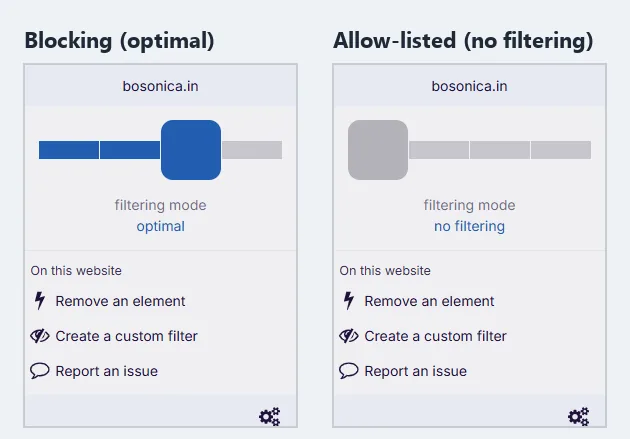Click bosonica.in hostname in Blocking panel
This screenshot has height=439, width=630.
pos(160,86)
